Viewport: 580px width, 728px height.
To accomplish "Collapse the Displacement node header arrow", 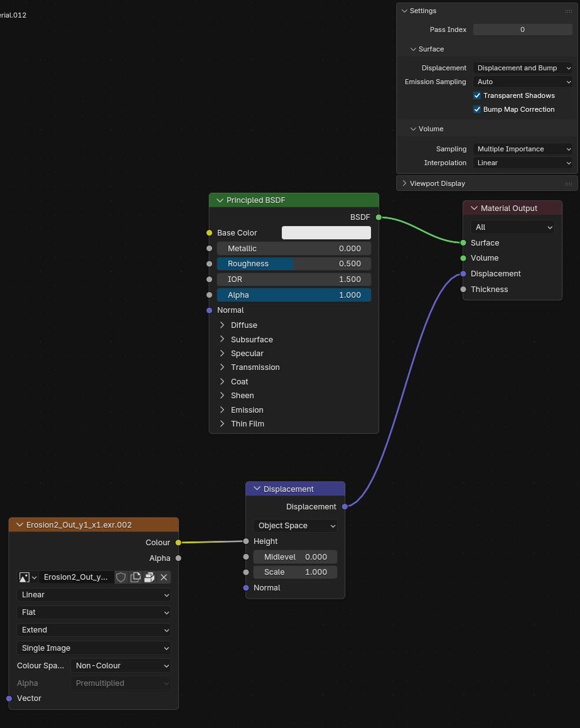I will [257, 489].
